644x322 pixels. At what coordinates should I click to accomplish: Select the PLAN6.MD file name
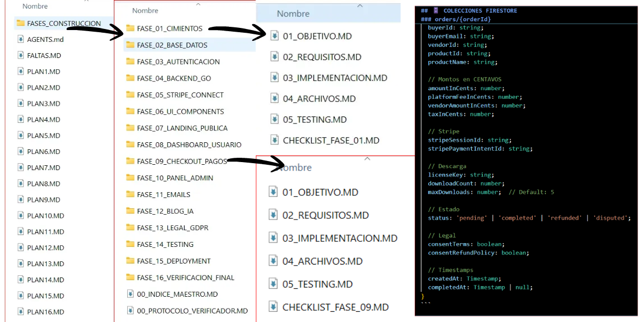(x=43, y=151)
